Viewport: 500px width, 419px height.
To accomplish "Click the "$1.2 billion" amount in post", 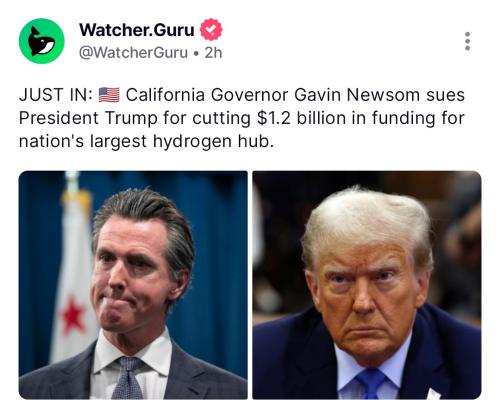I will (x=301, y=118).
